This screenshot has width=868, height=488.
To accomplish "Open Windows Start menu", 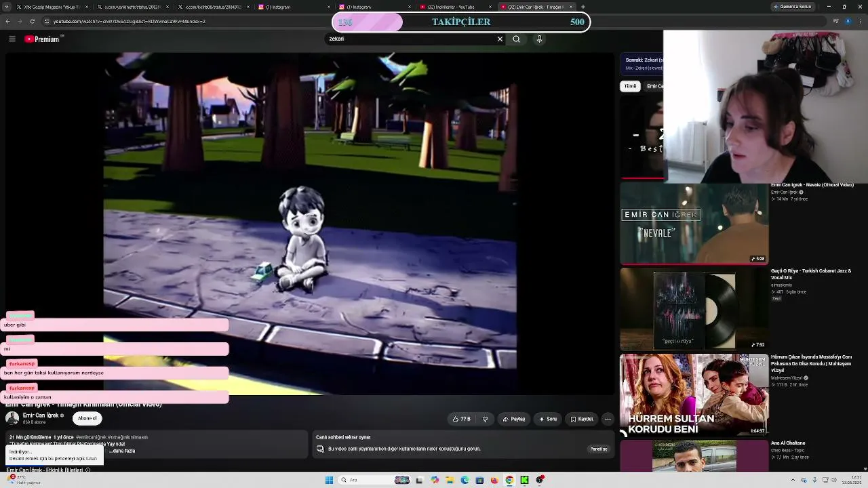I will coord(329,480).
